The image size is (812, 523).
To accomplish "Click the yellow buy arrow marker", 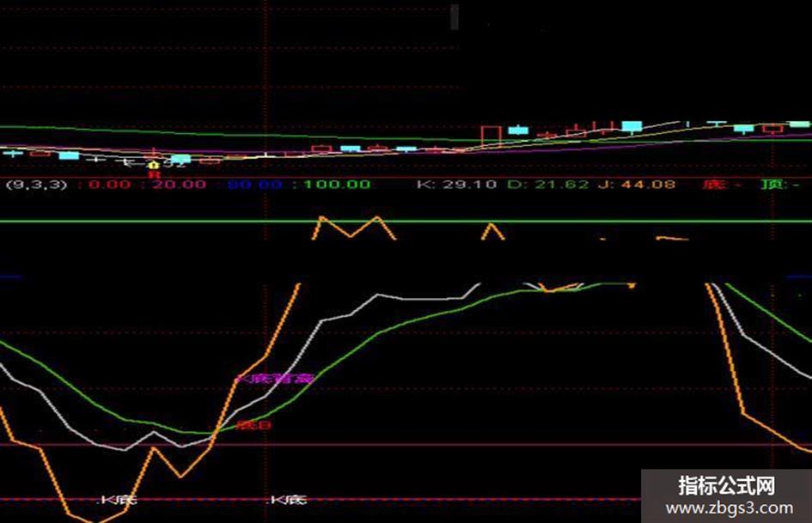I will (x=153, y=165).
